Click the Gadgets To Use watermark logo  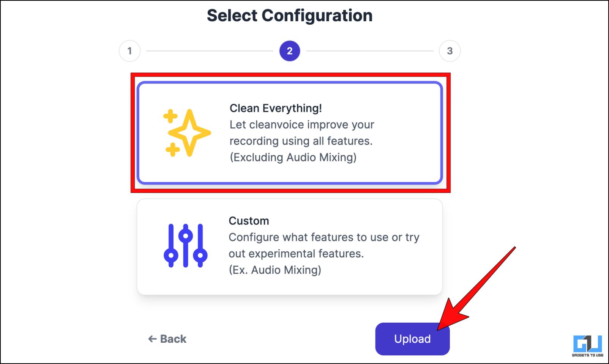pos(588,346)
